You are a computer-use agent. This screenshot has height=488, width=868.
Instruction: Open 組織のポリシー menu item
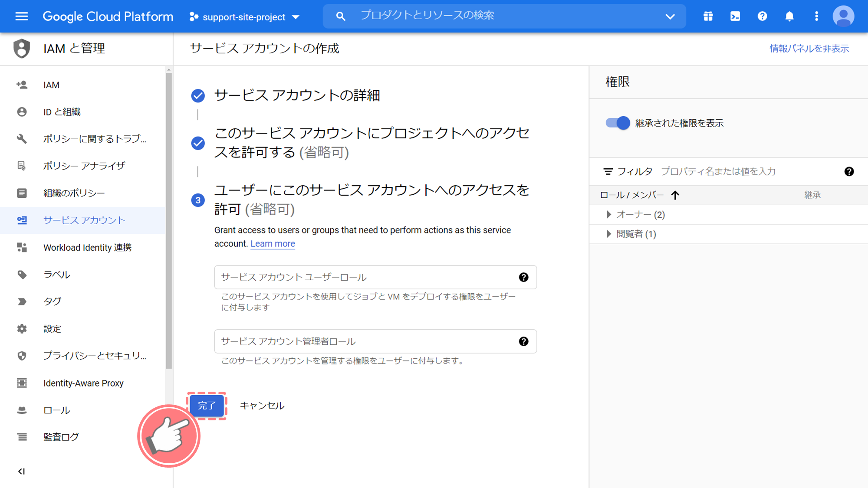pyautogui.click(x=82, y=193)
